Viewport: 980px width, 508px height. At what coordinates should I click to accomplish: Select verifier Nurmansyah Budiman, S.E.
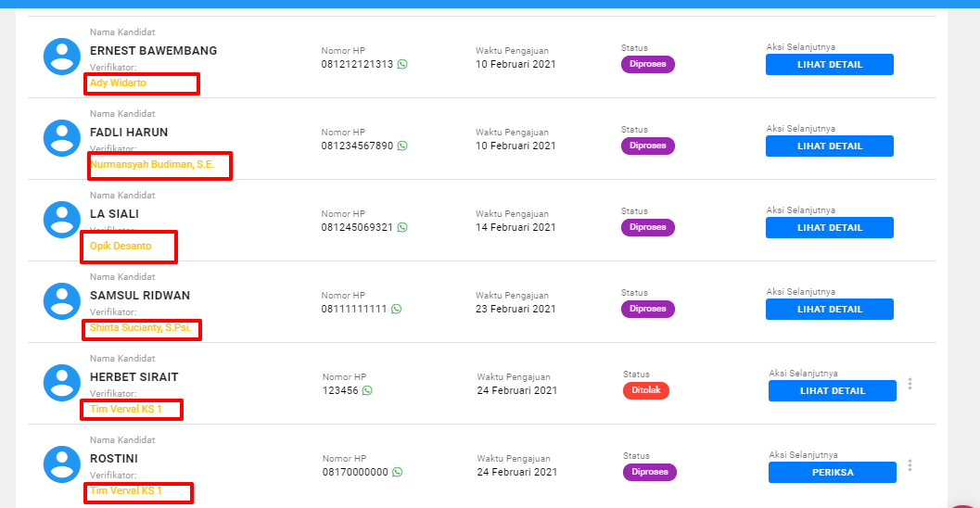[x=152, y=165]
